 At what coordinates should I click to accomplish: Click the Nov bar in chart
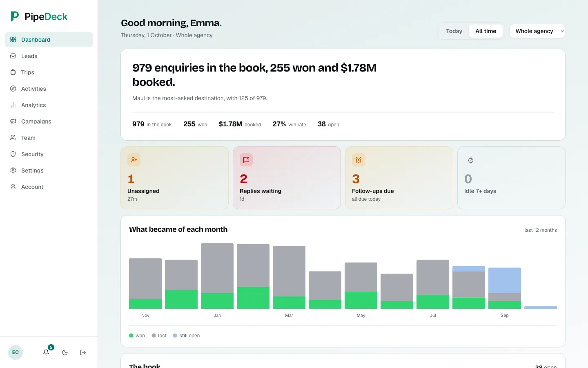(x=145, y=283)
